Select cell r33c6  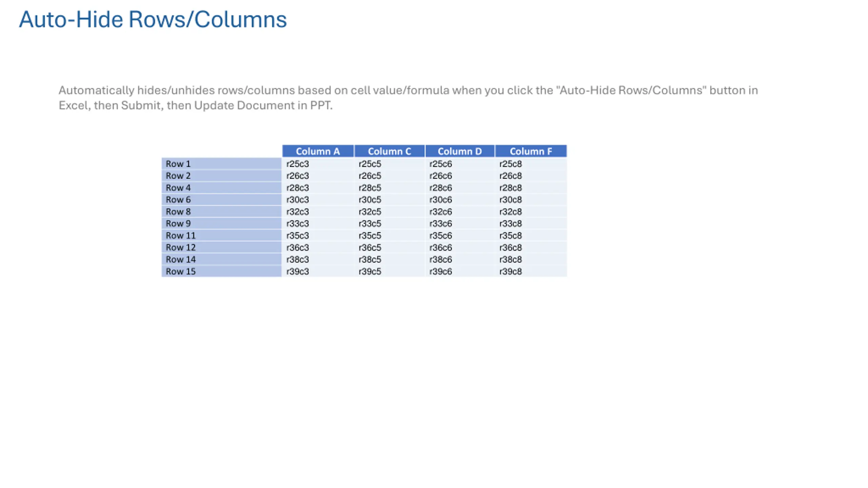pyautogui.click(x=460, y=223)
